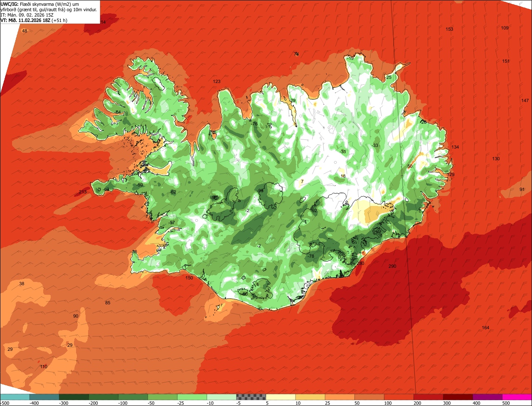Click the map value "129" on the east coast
The width and height of the screenshot is (532, 406).
click(x=451, y=174)
